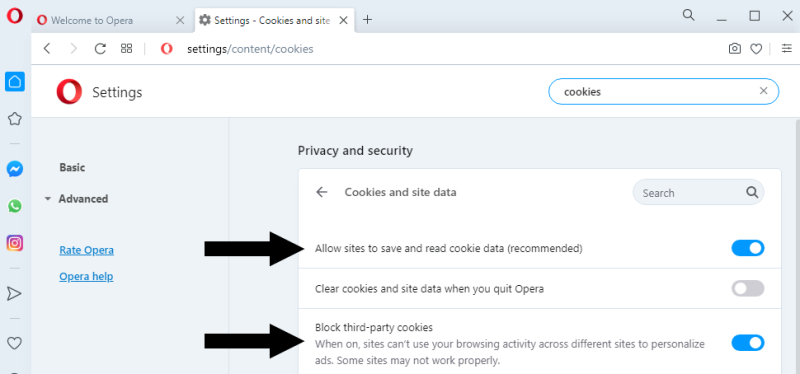Viewport: 800px width, 374px height.
Task: Open the Rate Opera link
Action: click(x=87, y=251)
